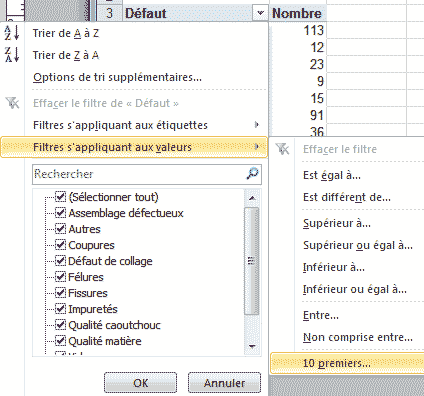Viewport: 424px width, 396px height.
Task: Pick the Entre... filter option
Action: pos(321,315)
